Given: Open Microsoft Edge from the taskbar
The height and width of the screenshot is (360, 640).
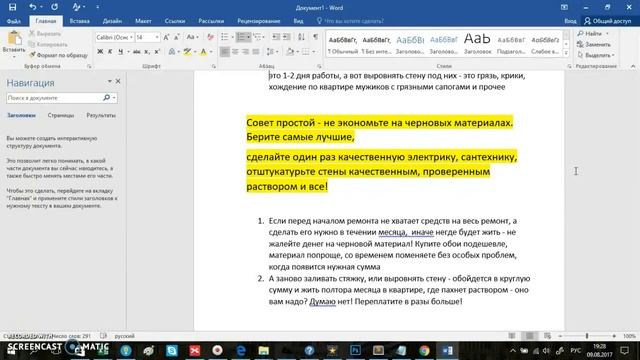Looking at the screenshot, I should (241, 350).
